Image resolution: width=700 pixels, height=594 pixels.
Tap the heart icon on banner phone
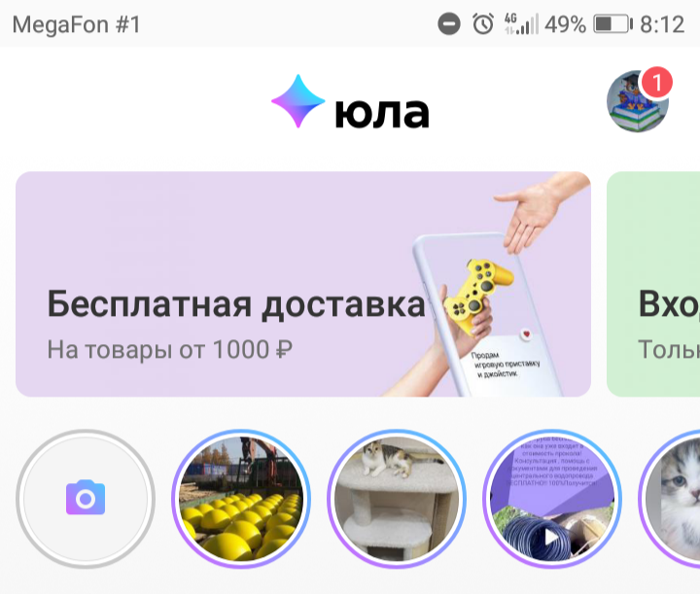527,334
